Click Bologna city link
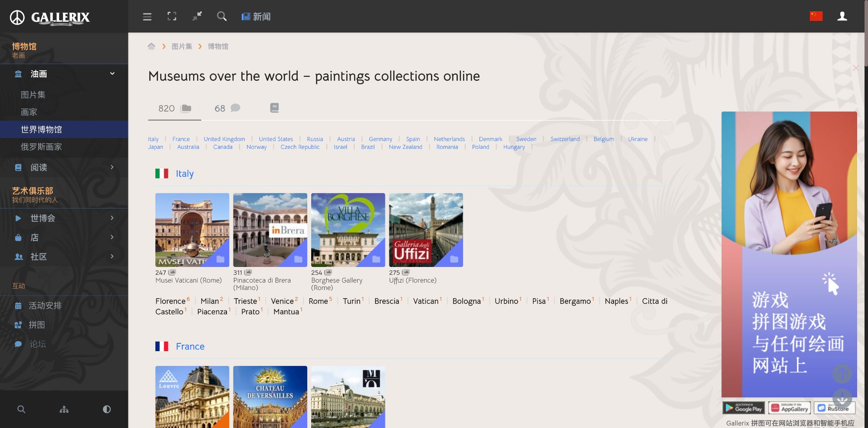 click(467, 301)
